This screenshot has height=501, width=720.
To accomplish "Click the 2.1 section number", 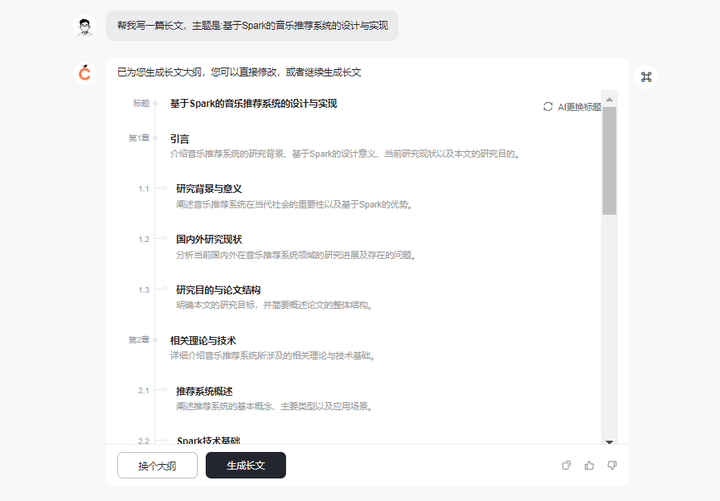I will (144, 391).
